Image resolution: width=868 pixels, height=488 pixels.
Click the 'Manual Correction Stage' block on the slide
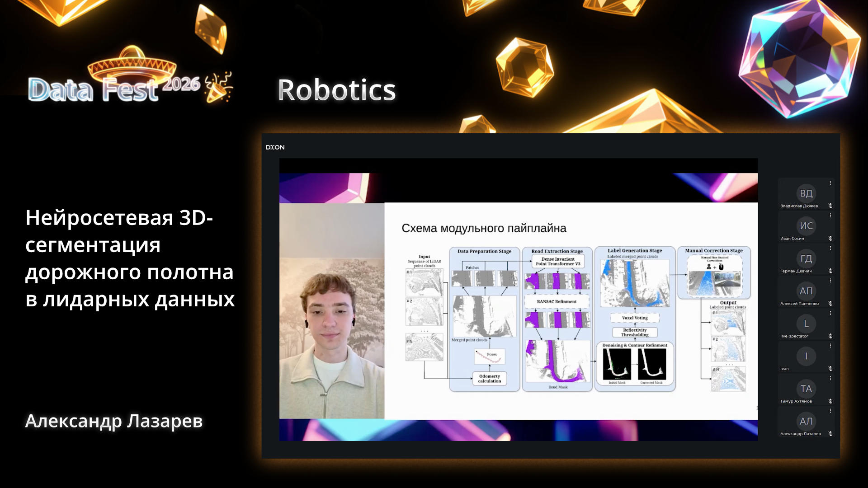[x=714, y=272]
